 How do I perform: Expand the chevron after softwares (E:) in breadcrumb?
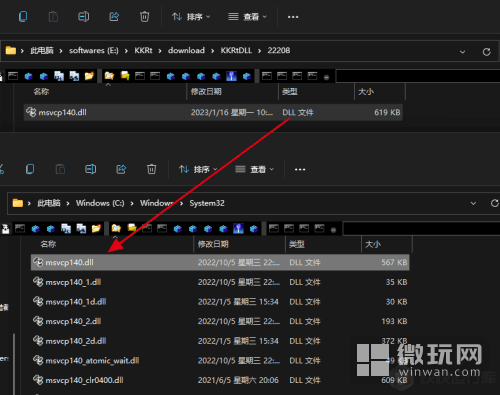[126, 51]
